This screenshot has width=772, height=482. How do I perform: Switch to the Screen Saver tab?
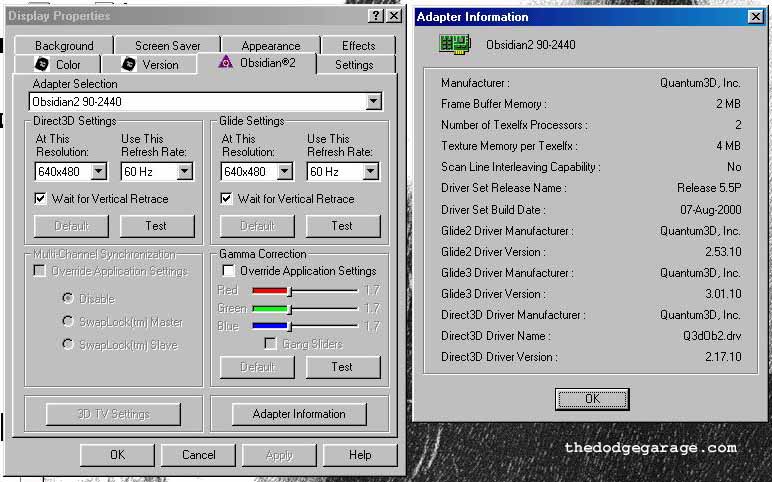(x=167, y=46)
